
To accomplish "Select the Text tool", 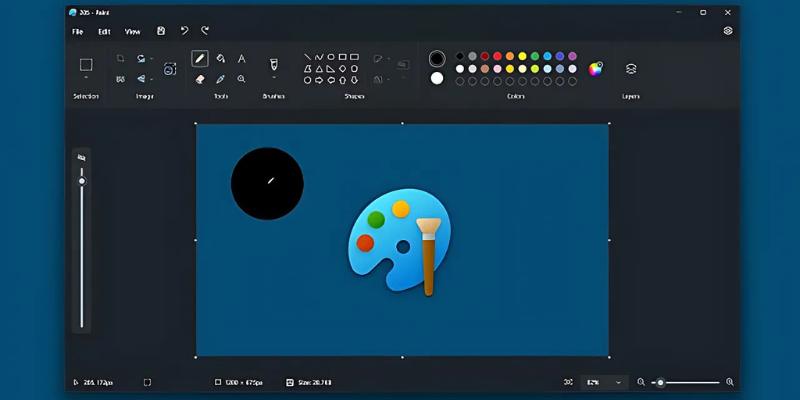I will [241, 59].
